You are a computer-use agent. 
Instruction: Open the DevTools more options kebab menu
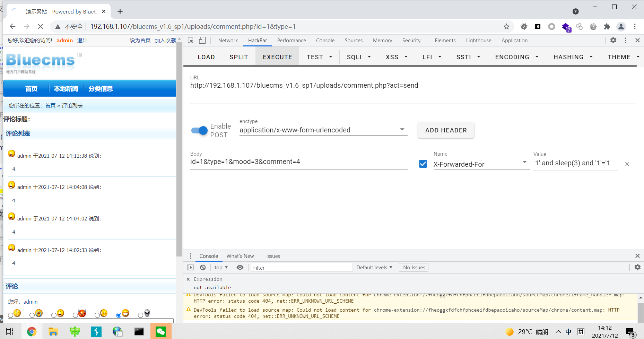pyautogui.click(x=626, y=40)
